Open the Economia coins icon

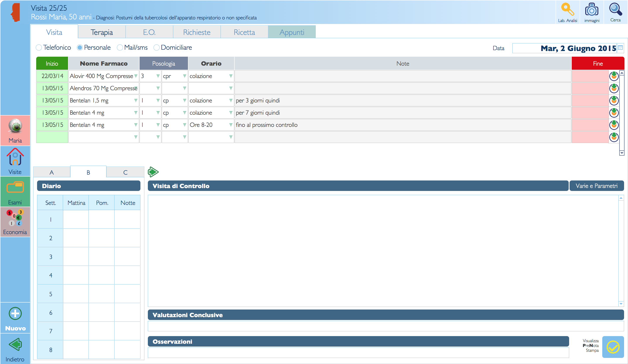tap(15, 218)
